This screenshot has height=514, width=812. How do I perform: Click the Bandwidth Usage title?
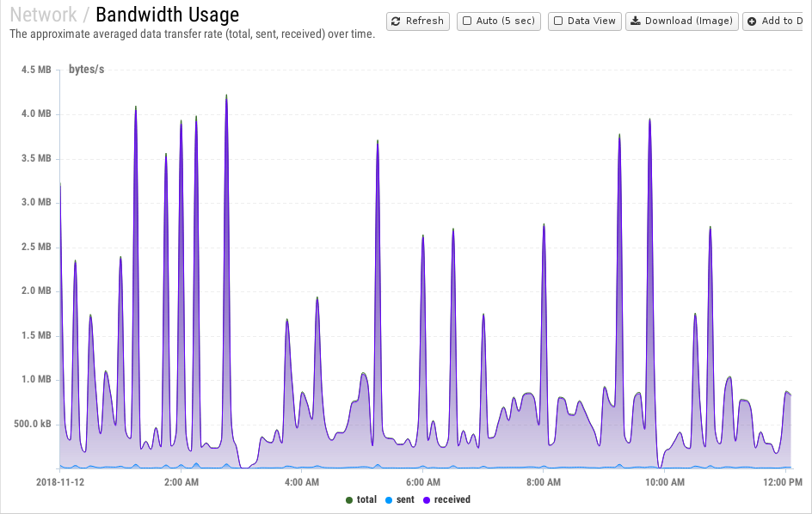[168, 15]
